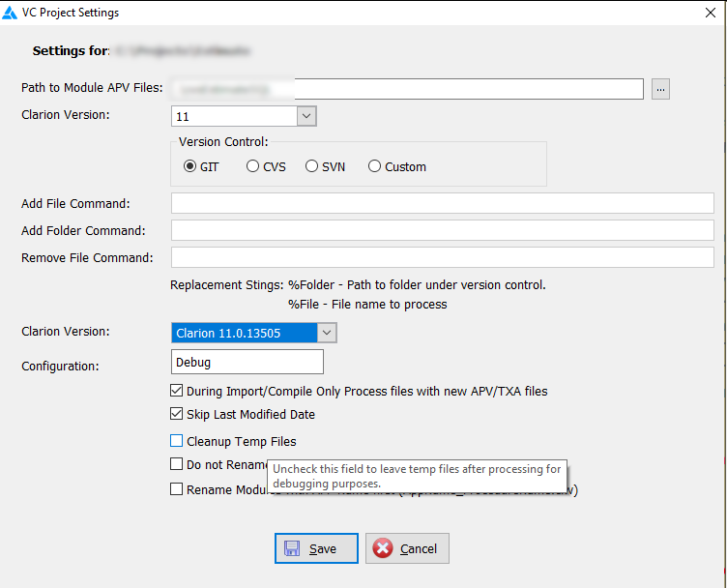Check the Rename Modules checkbox
727x588 pixels.
[177, 489]
